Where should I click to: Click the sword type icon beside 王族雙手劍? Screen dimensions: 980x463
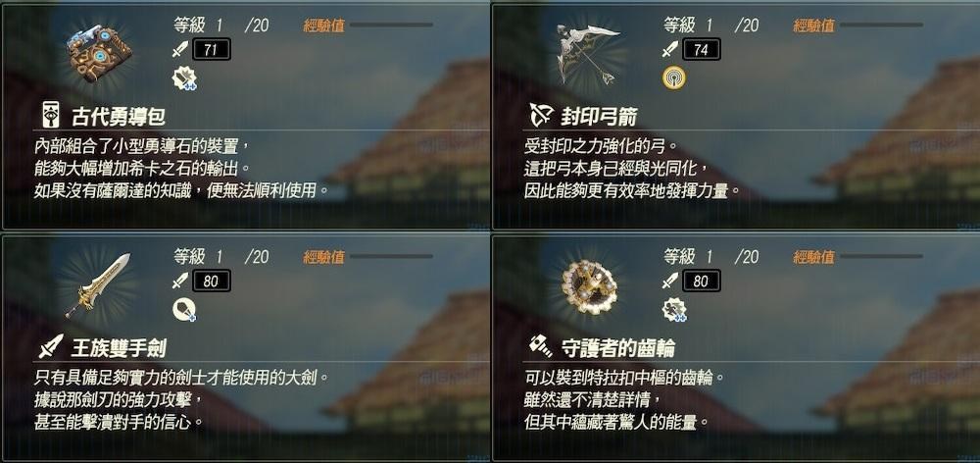(x=51, y=346)
